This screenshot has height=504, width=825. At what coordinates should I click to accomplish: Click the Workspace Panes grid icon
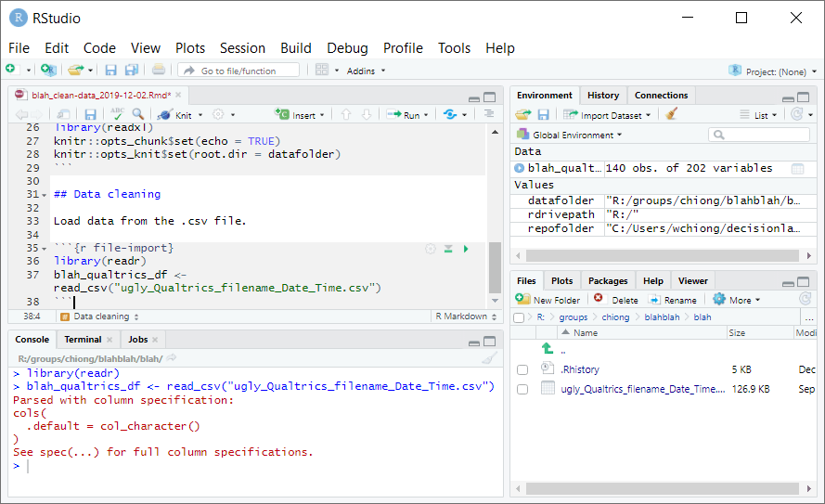(321, 70)
